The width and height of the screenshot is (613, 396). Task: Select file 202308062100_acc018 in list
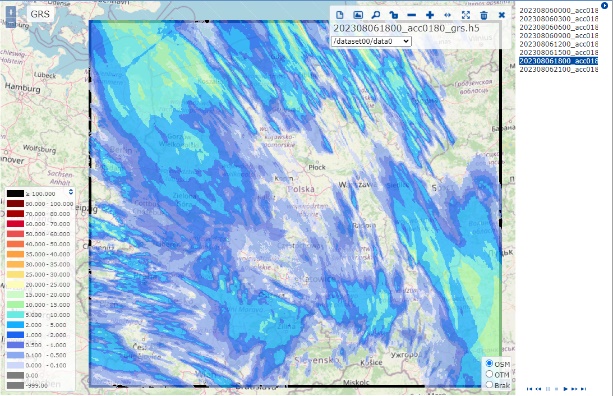click(x=559, y=69)
